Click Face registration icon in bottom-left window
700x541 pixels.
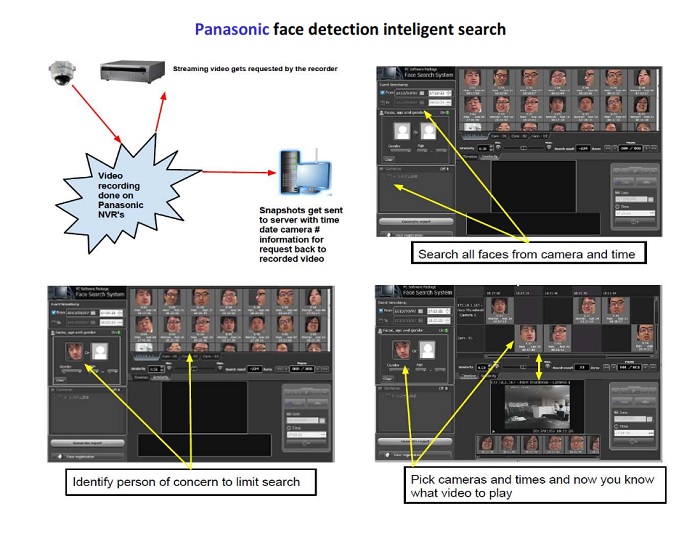60,456
